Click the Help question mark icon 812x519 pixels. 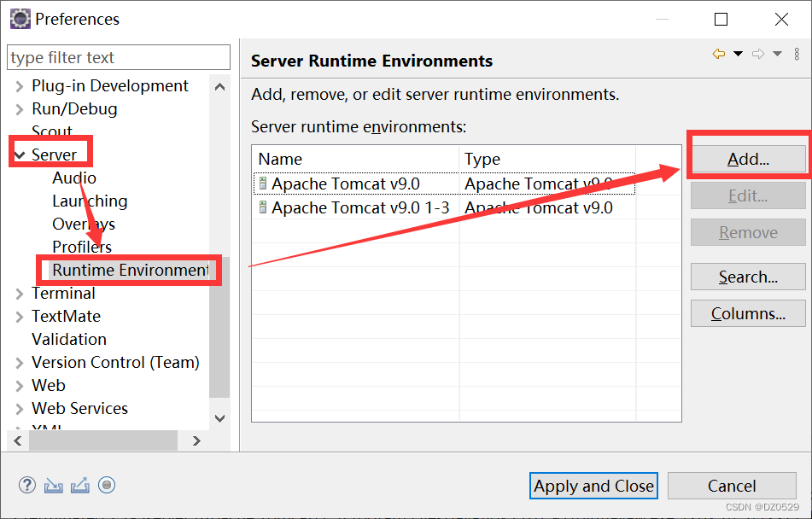coord(26,485)
